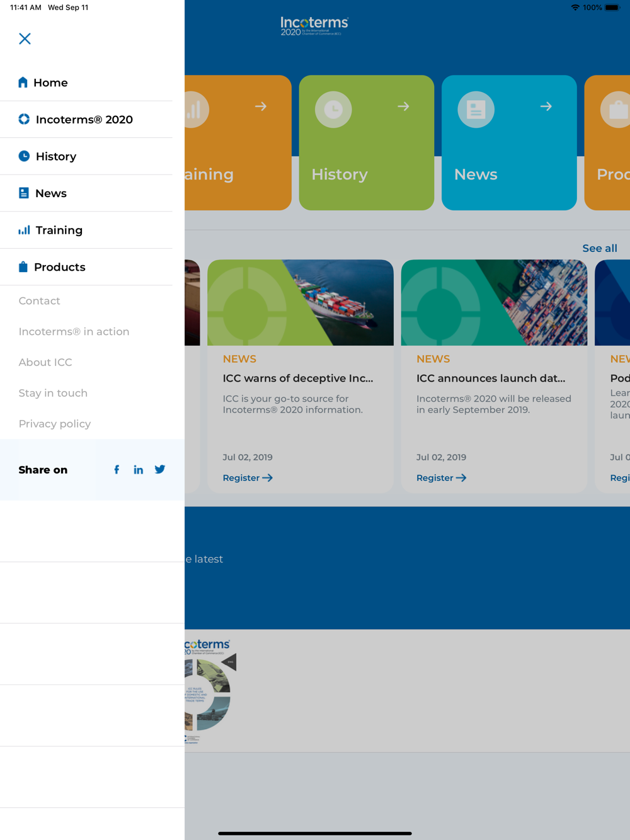Open the Contact link
This screenshot has height=840, width=630.
point(40,301)
